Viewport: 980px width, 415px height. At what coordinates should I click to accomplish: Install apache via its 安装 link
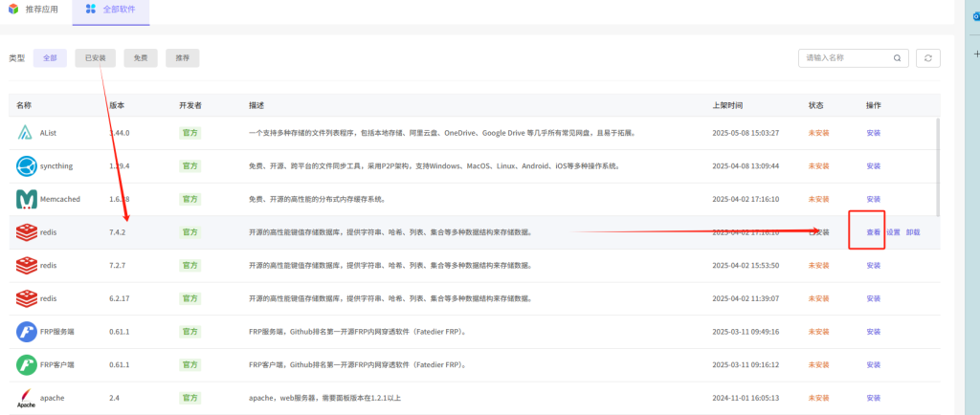(x=873, y=398)
